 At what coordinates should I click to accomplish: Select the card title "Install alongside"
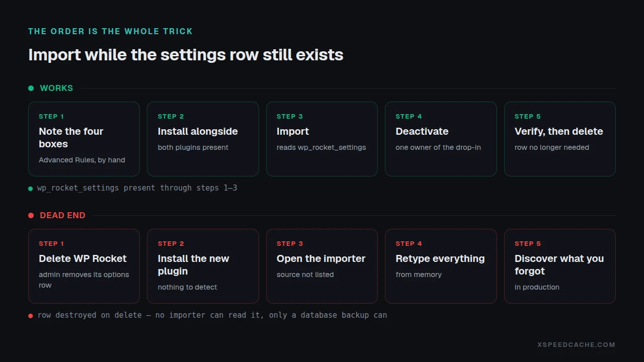(x=198, y=131)
